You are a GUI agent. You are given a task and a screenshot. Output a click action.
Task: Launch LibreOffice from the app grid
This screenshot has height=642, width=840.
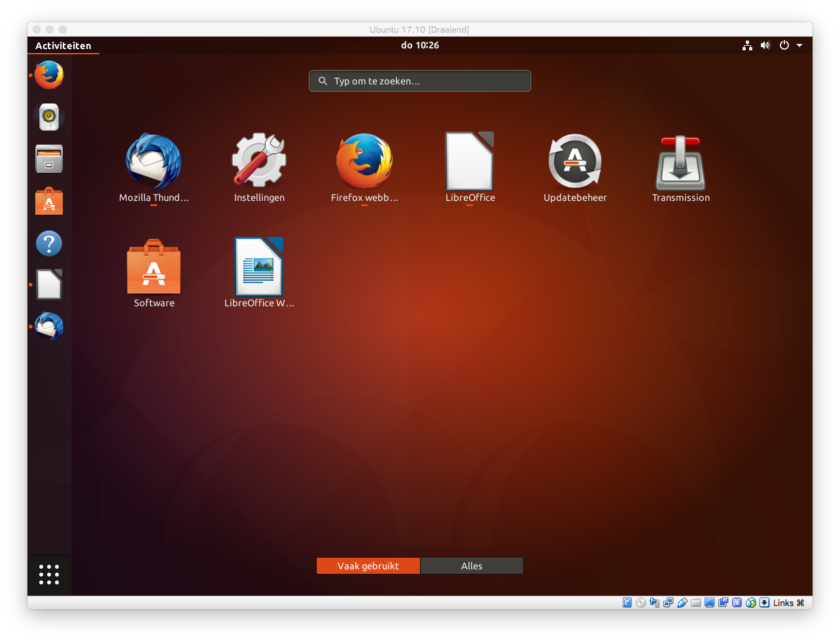point(470,162)
